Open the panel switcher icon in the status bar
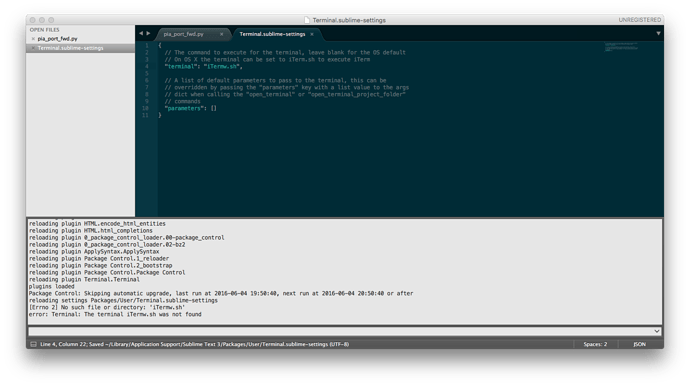 pyautogui.click(x=33, y=344)
